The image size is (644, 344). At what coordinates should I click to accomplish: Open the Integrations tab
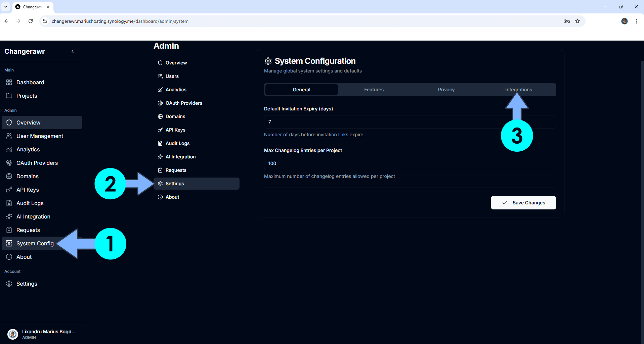[518, 90]
